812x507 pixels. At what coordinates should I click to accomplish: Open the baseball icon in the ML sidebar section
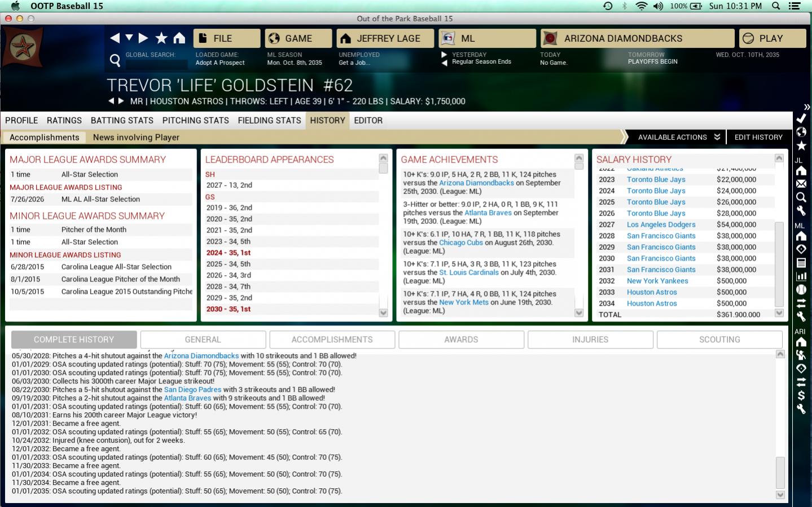click(x=801, y=290)
